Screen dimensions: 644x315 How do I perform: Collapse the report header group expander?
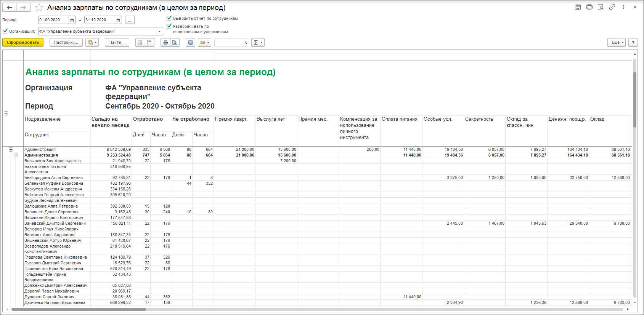click(x=6, y=113)
